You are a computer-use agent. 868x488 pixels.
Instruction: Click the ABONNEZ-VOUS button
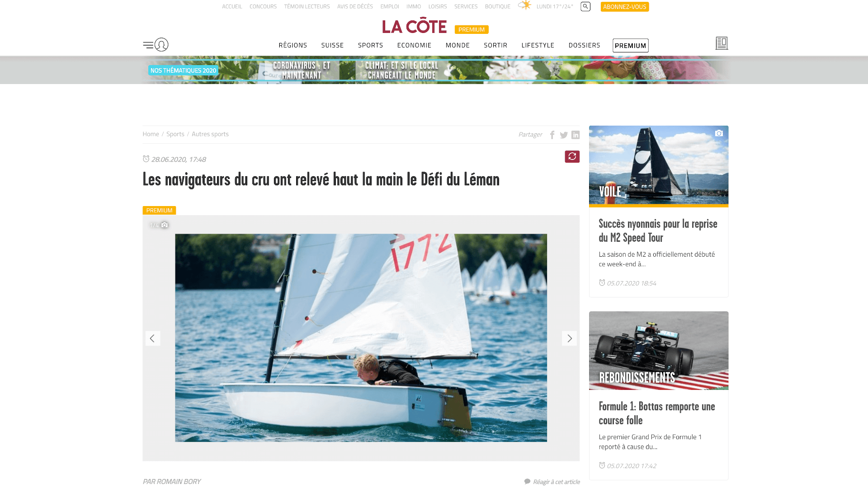625,7
